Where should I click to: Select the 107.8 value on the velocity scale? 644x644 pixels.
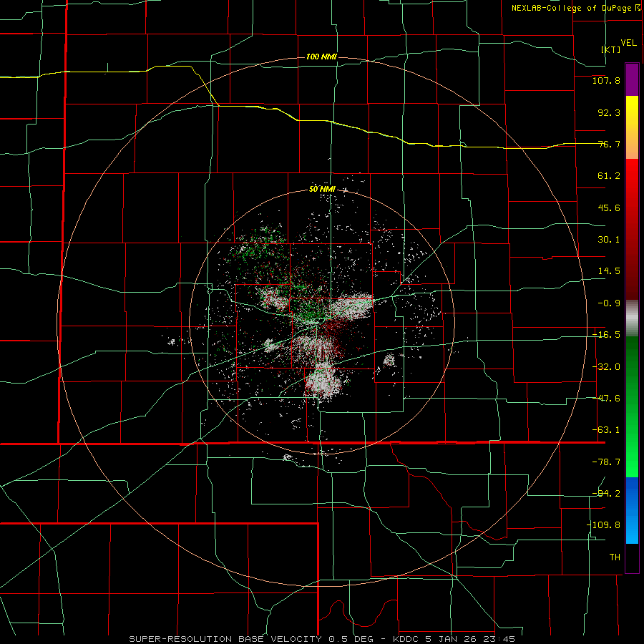click(x=606, y=80)
